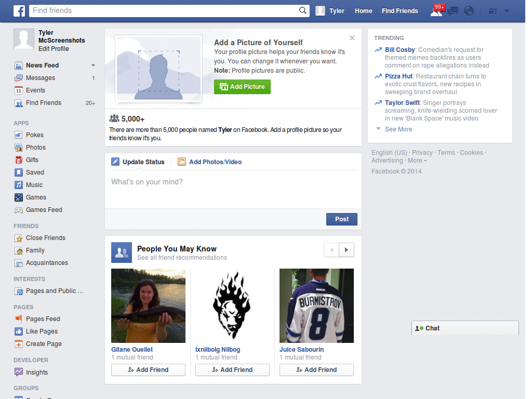The image size is (532, 399).
Task: Go to Home in top bar
Action: [363, 11]
